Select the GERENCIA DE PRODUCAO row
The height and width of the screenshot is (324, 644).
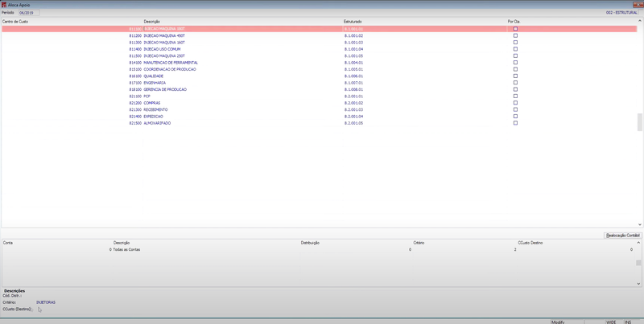tap(319, 89)
